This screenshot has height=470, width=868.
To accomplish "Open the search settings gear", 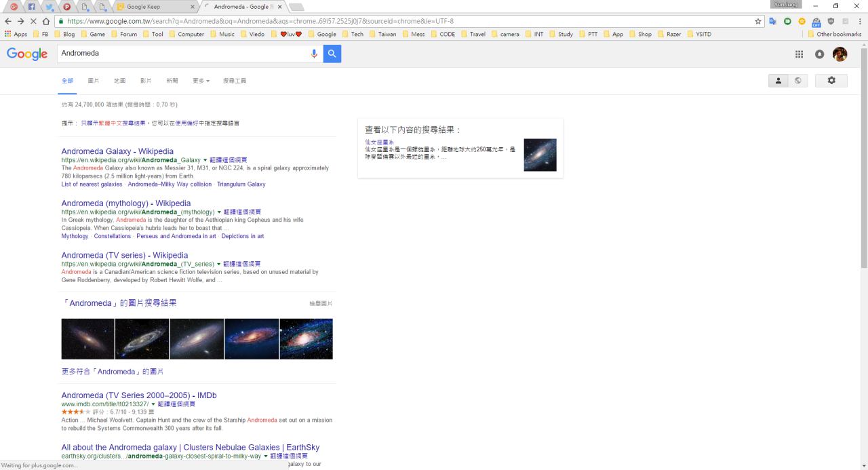I will pos(831,81).
